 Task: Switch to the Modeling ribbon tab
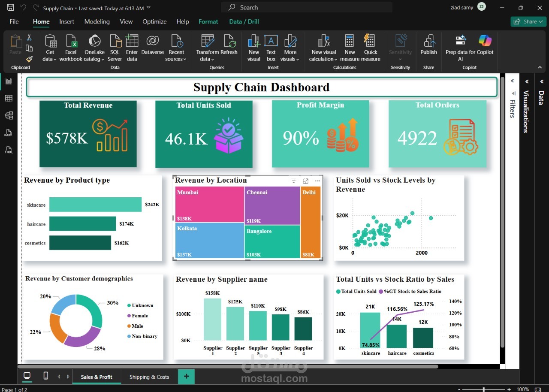tap(97, 21)
